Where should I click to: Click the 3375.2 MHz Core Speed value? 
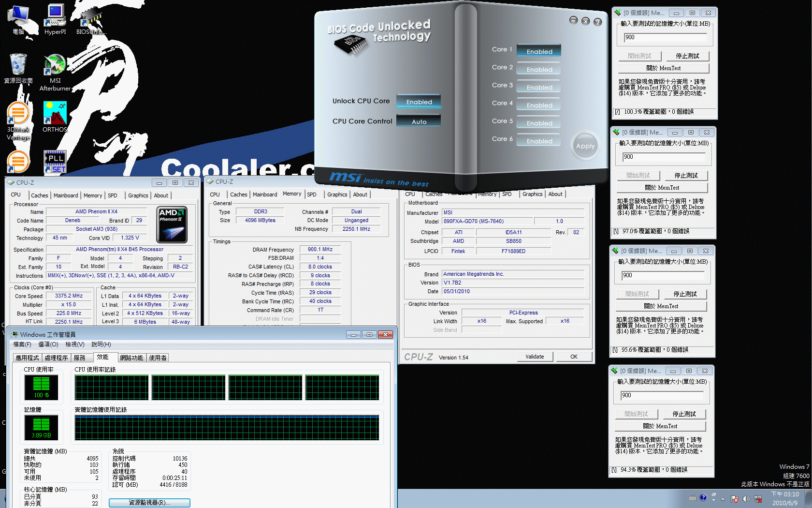(x=69, y=296)
